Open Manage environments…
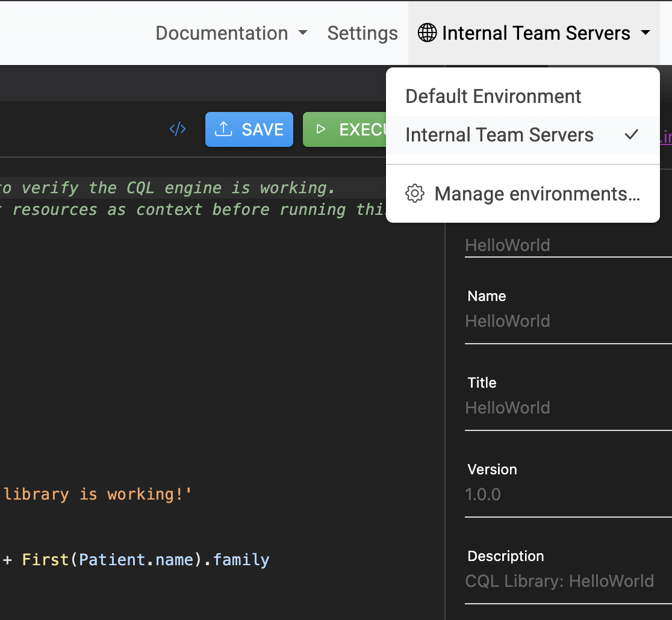 point(523,194)
